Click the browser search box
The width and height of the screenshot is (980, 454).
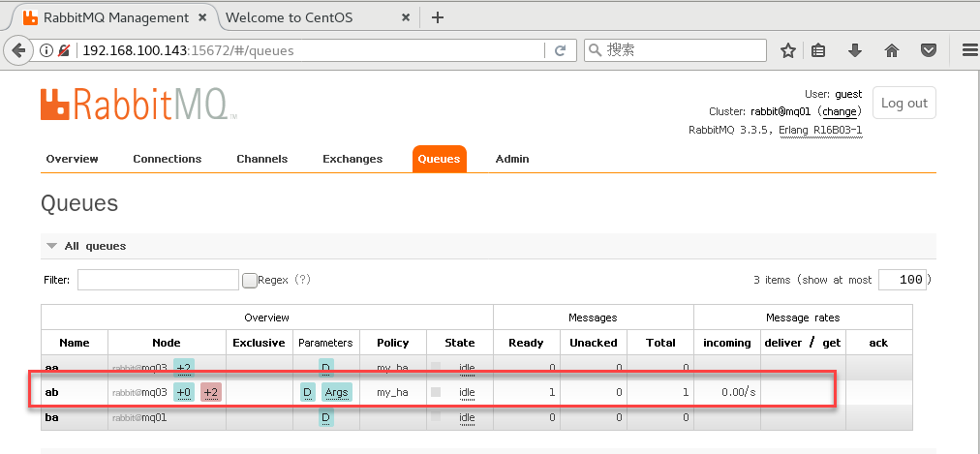pos(675,50)
